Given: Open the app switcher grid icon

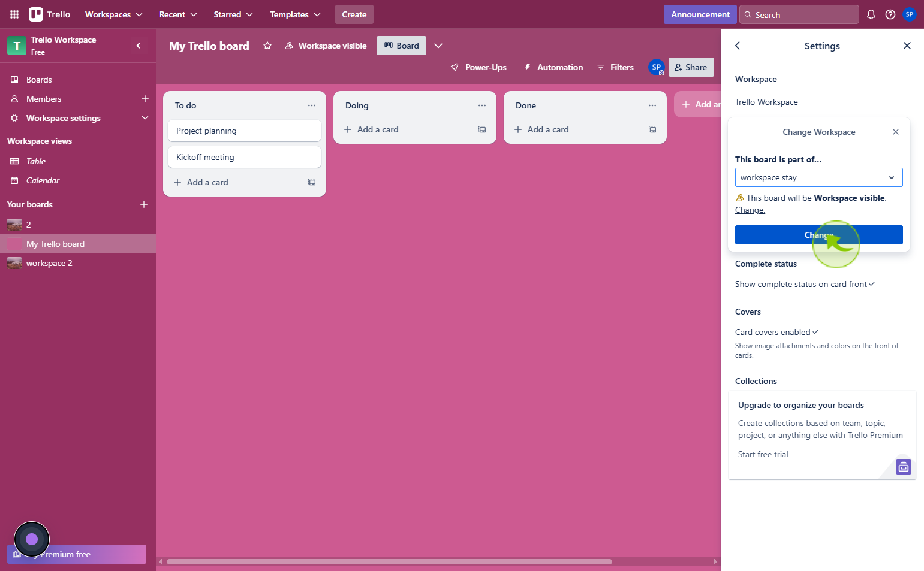Looking at the screenshot, I should point(14,14).
